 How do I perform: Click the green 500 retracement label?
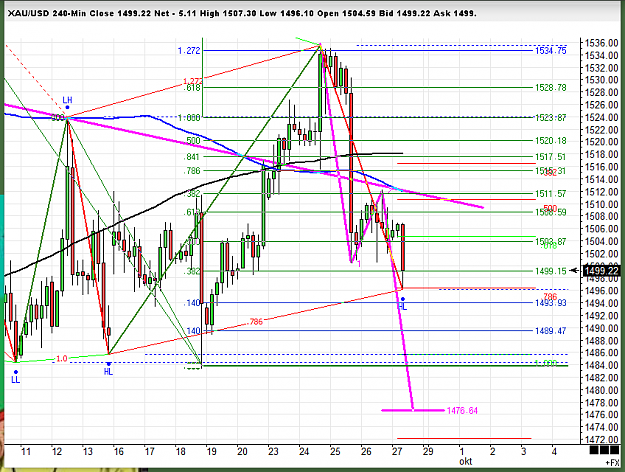point(193,140)
